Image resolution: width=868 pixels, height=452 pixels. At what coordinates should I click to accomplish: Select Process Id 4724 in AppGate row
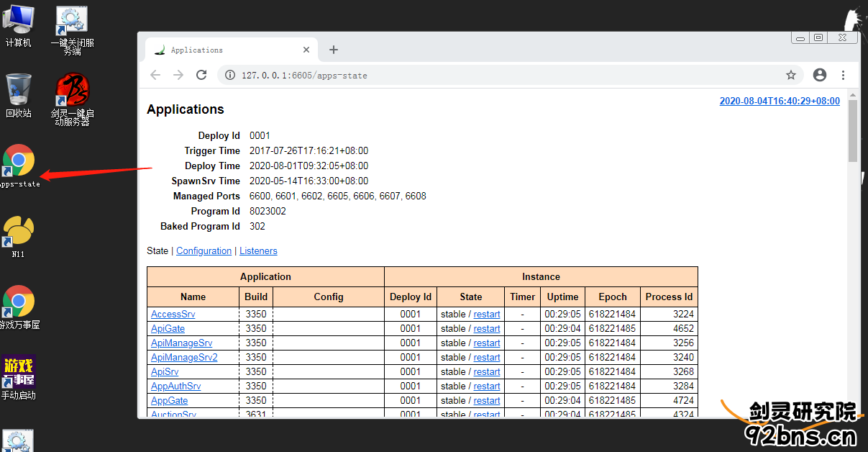click(x=683, y=401)
